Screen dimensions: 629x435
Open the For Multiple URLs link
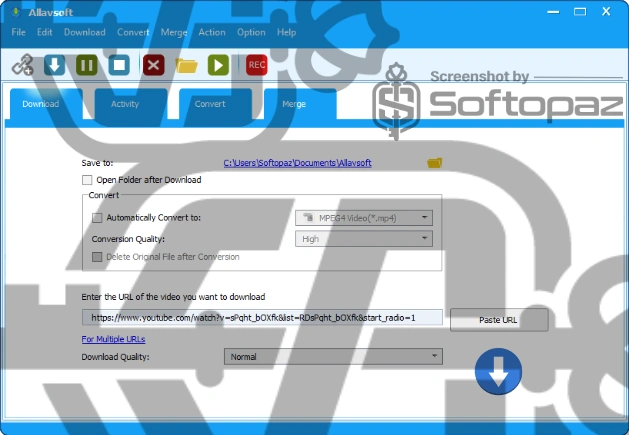coord(114,339)
